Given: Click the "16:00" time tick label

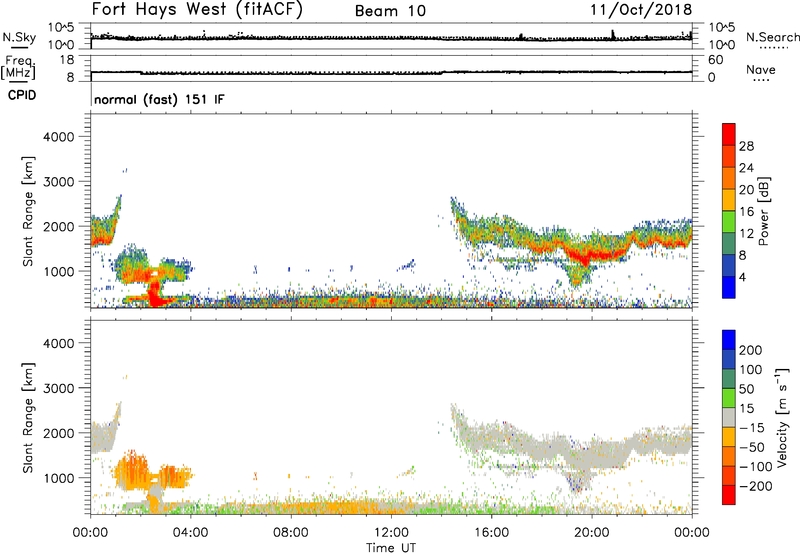Looking at the screenshot, I should [x=491, y=533].
